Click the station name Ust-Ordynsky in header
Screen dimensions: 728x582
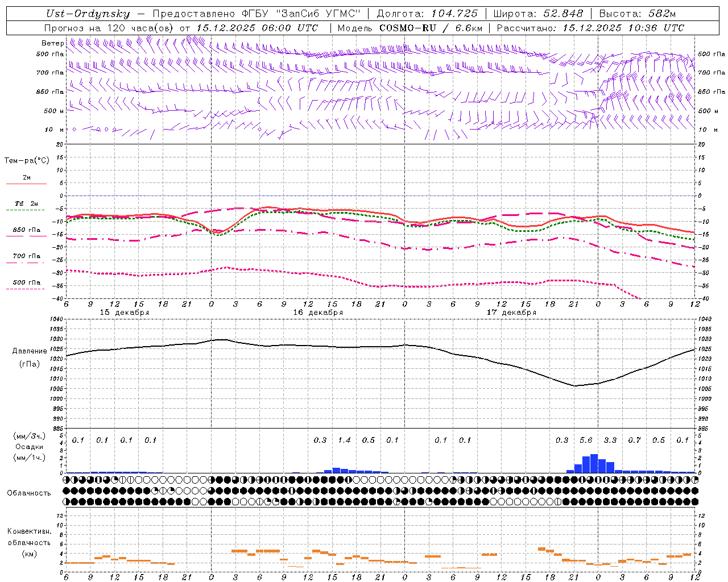[x=88, y=14]
